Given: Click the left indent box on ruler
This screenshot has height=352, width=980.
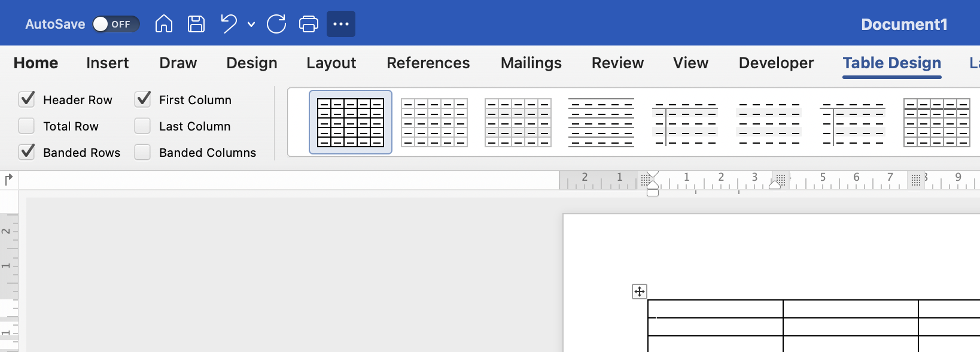Looking at the screenshot, I should (653, 193).
